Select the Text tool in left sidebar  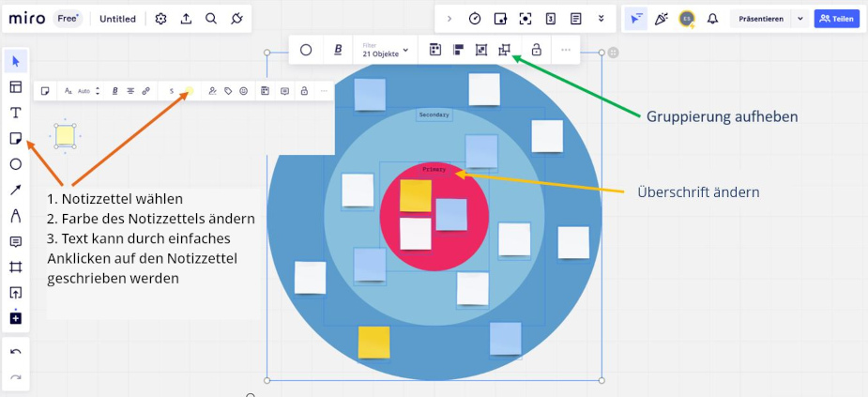point(16,113)
